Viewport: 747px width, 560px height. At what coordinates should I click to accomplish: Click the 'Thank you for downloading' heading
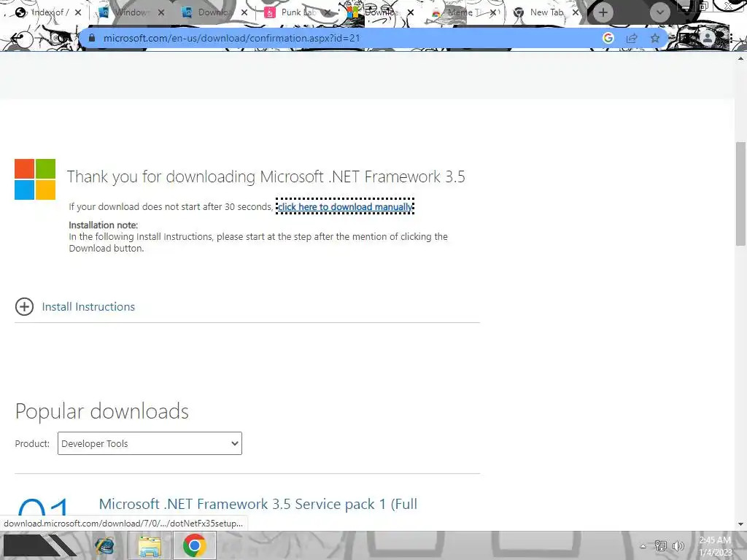tap(266, 176)
